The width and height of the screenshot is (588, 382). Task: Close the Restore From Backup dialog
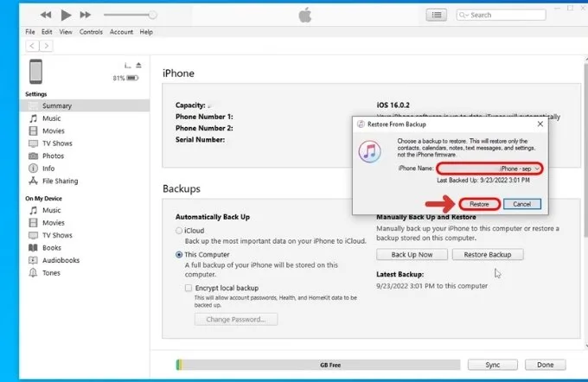540,124
